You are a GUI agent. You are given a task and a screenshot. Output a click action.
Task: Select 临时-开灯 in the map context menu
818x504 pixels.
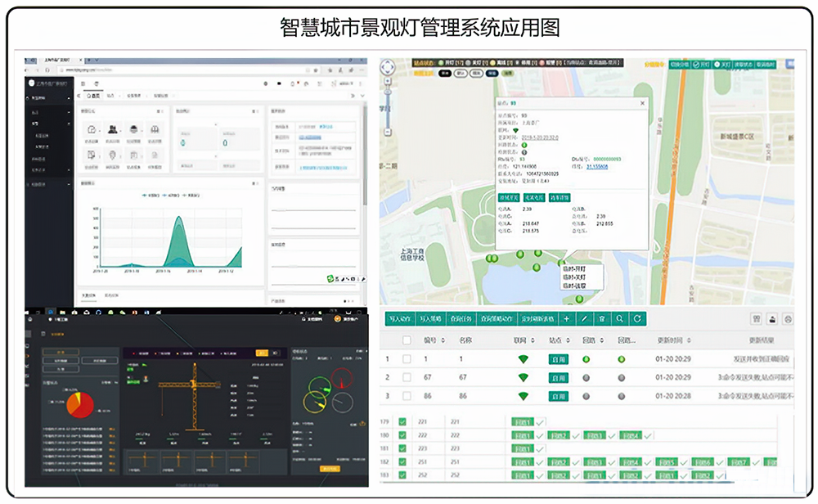coord(573,269)
